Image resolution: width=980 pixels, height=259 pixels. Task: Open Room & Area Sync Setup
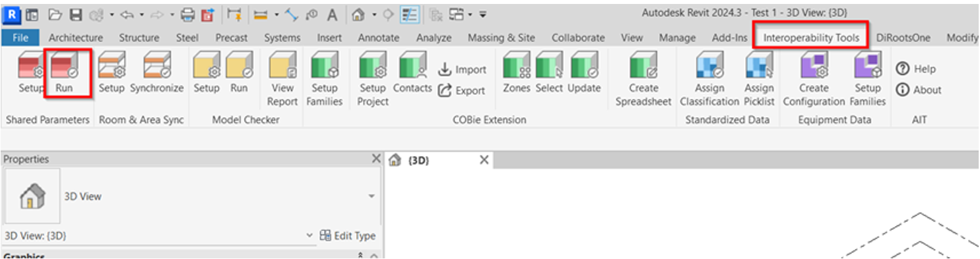point(112,73)
